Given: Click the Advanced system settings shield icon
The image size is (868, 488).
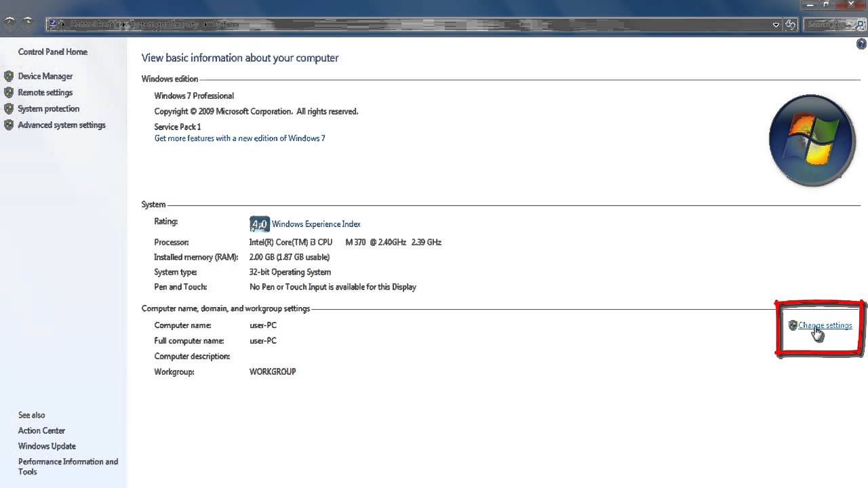Looking at the screenshot, I should pyautogui.click(x=9, y=125).
